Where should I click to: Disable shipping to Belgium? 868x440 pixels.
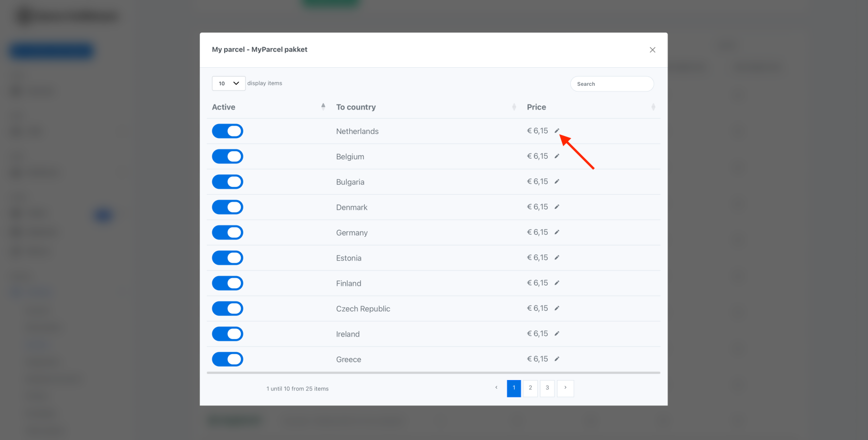click(x=227, y=157)
